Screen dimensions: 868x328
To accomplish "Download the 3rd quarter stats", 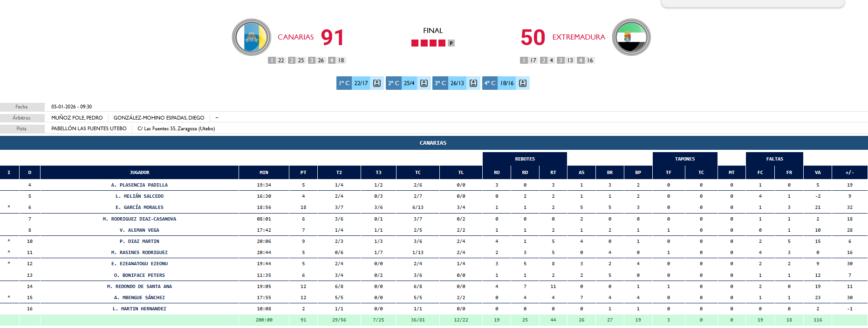I will tap(473, 83).
